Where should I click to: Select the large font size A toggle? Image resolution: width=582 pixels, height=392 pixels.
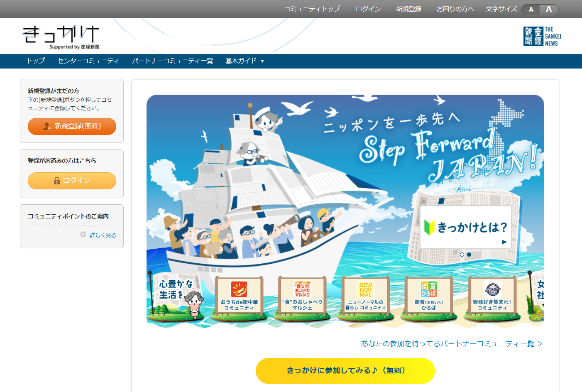549,9
